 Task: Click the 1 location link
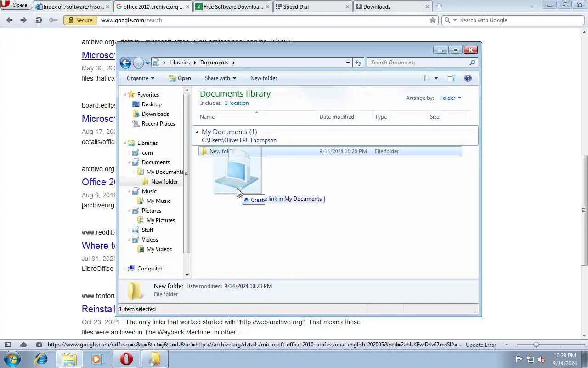237,103
